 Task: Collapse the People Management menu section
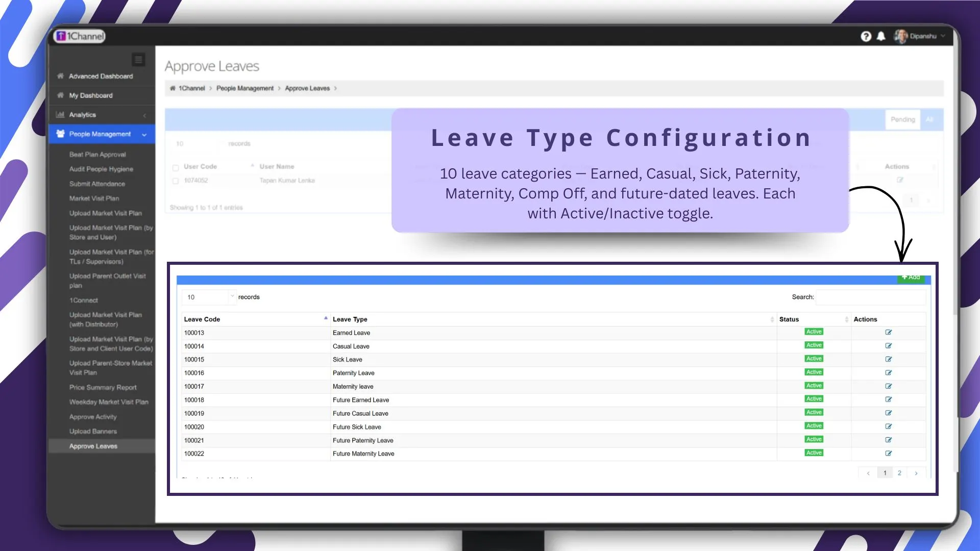tap(144, 134)
